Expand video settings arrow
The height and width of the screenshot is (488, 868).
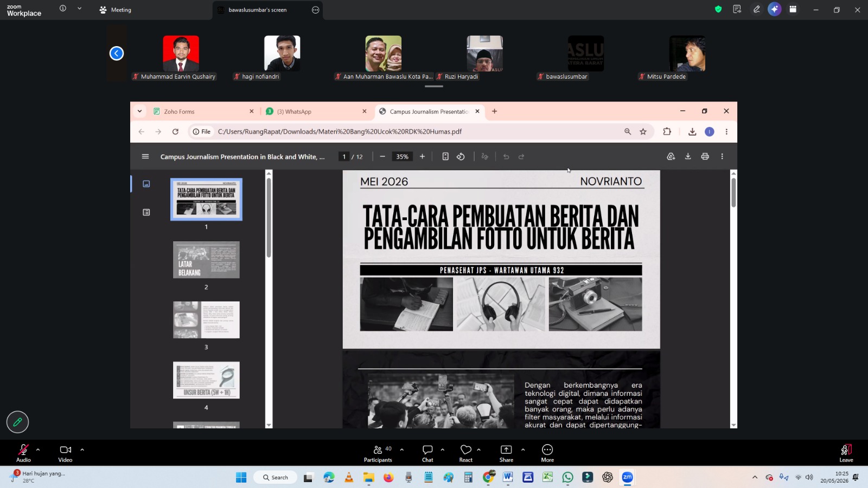click(82, 450)
